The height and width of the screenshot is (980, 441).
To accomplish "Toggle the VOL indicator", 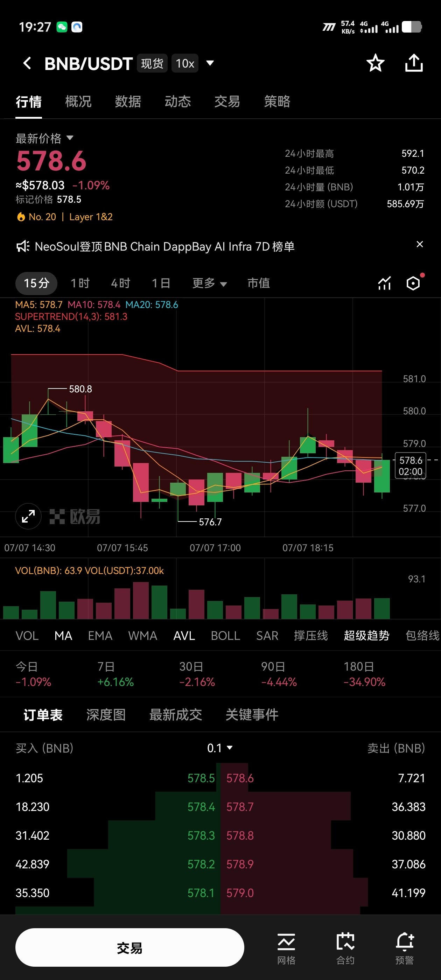I will (x=27, y=636).
